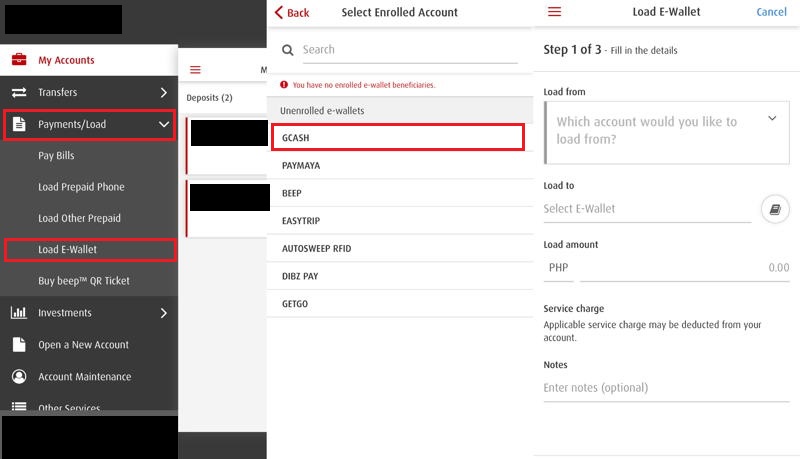
Task: Choose DIBZ PAY e-wallet
Action: [x=400, y=276]
